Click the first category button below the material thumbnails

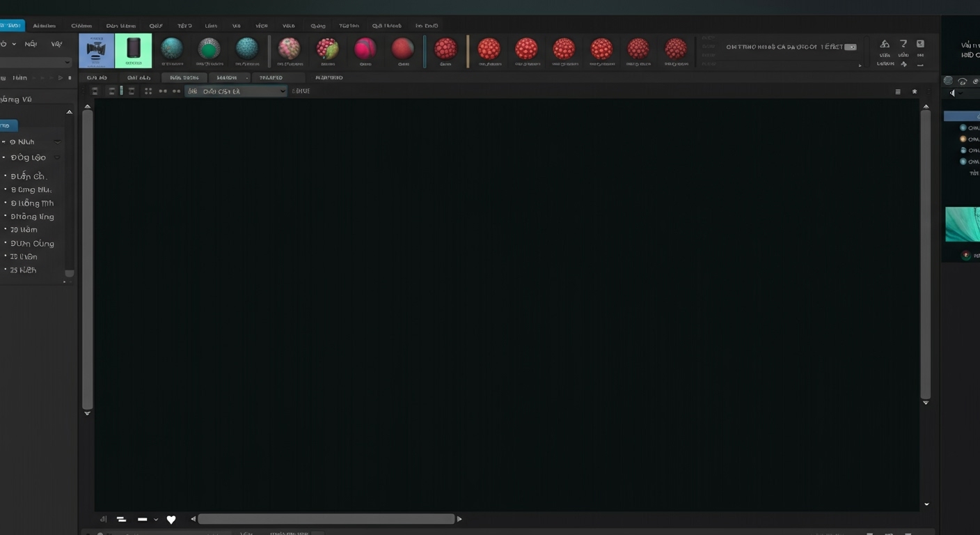pyautogui.click(x=95, y=77)
